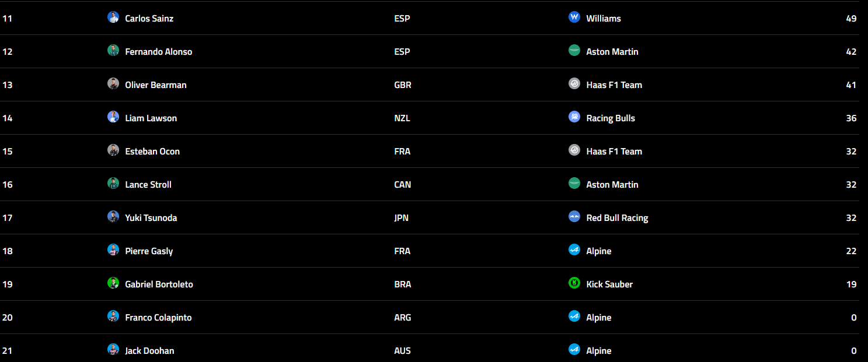Open Lance Stroll's Aston Martin team link
The height and width of the screenshot is (362, 868).
click(612, 185)
